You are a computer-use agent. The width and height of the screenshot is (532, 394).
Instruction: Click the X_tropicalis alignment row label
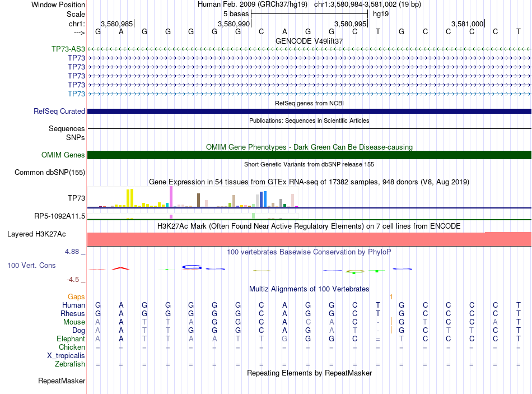(66, 356)
